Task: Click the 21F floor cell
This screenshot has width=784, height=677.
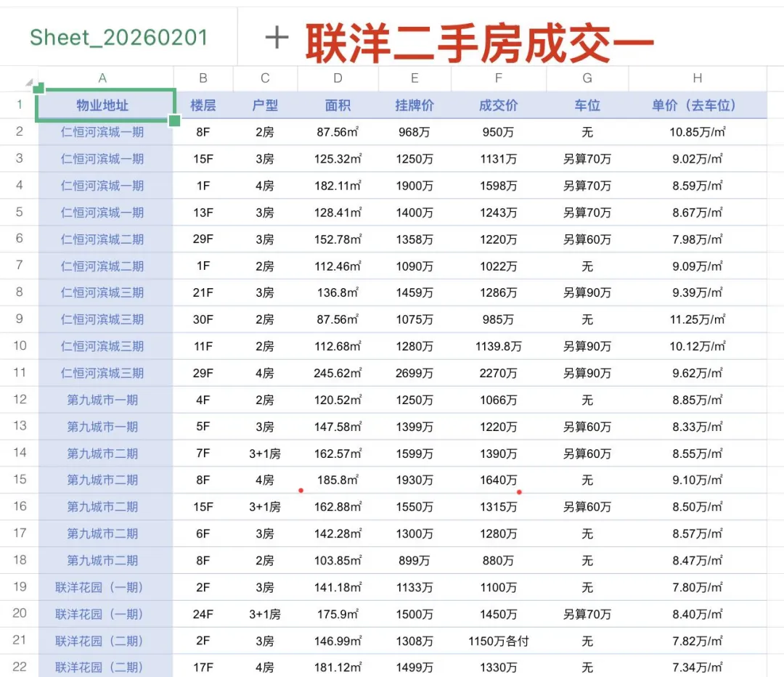Action: [x=203, y=292]
